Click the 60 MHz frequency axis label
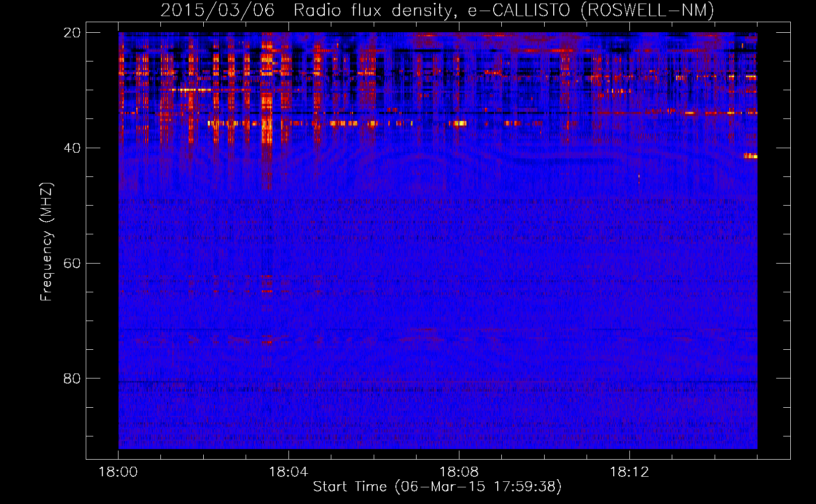Viewport: 816px width, 504px height. click(x=72, y=264)
